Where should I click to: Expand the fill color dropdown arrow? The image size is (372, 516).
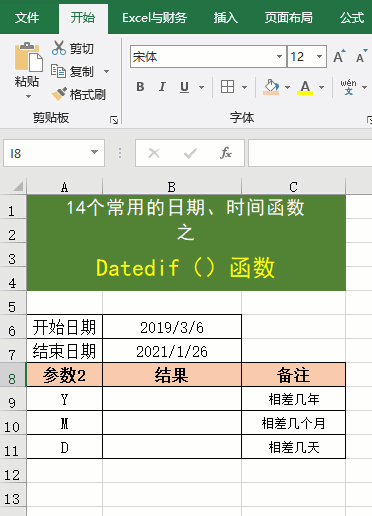pyautogui.click(x=287, y=87)
